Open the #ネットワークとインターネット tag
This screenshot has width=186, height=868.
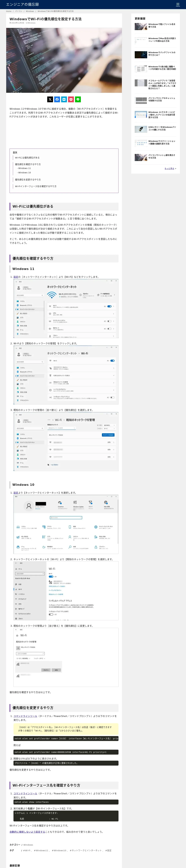coord(86,850)
